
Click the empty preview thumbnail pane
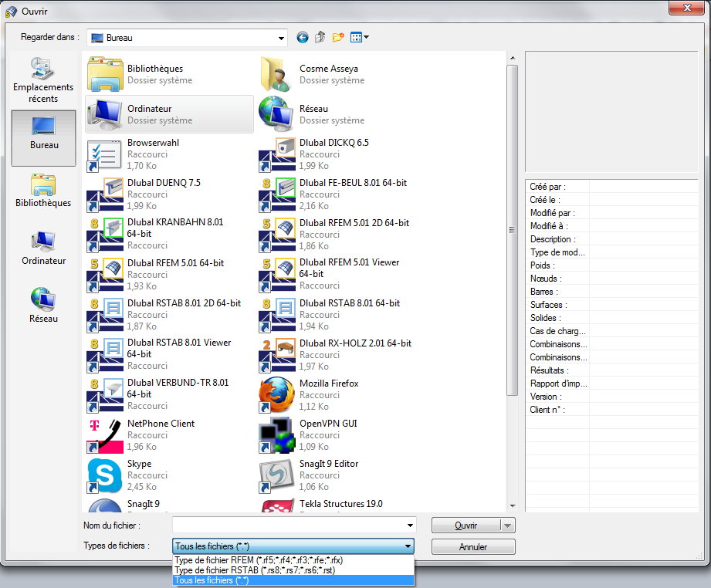[x=611, y=112]
